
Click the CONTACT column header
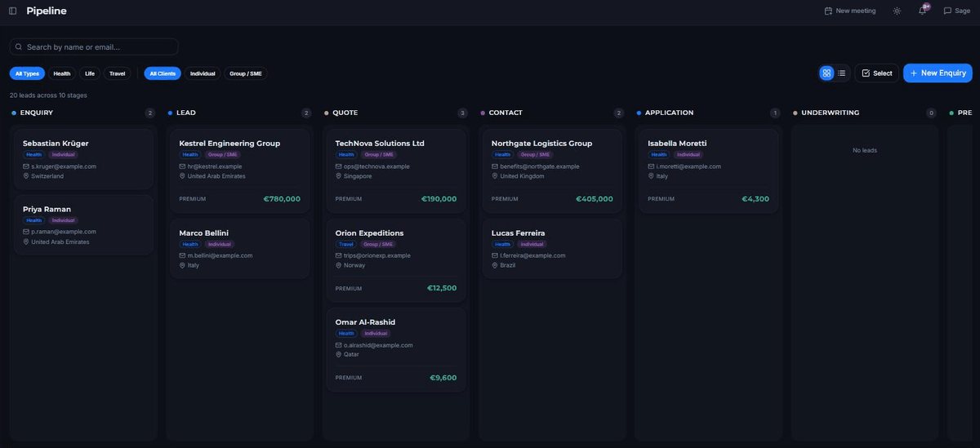506,113
